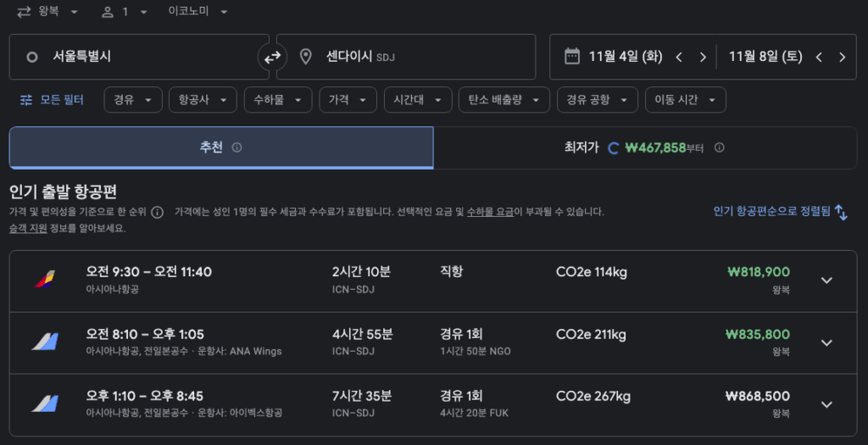Select the 추천 tab
This screenshot has height=445, width=868.
pyautogui.click(x=220, y=147)
